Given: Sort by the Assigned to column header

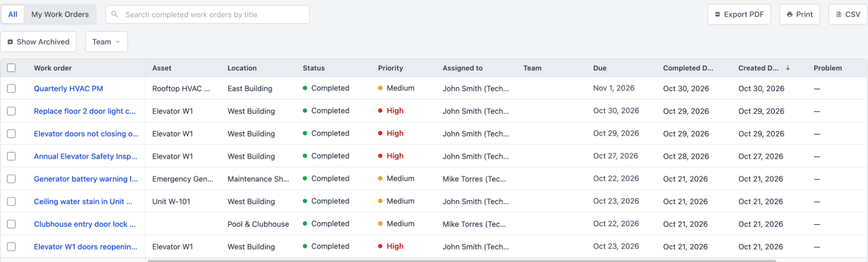Looking at the screenshot, I should tap(463, 68).
